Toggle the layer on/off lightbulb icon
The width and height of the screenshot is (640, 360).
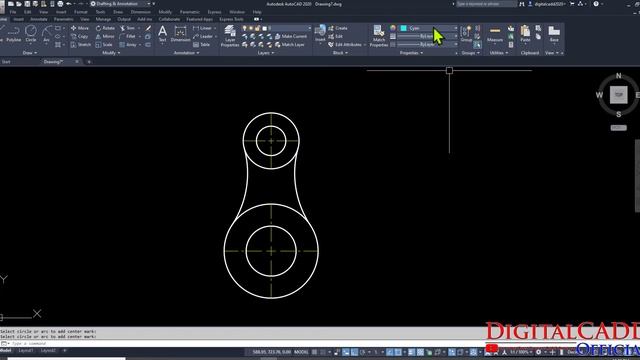(244, 28)
